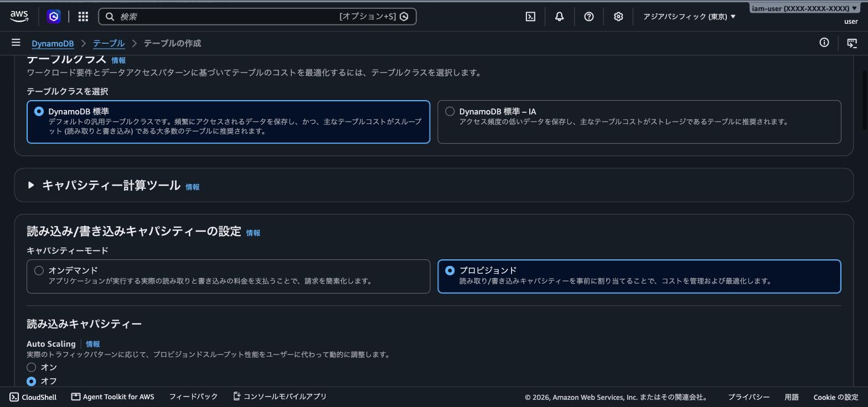868x407 pixels.
Task: Click the CloudShell icon in footer
Action: pyautogui.click(x=14, y=397)
